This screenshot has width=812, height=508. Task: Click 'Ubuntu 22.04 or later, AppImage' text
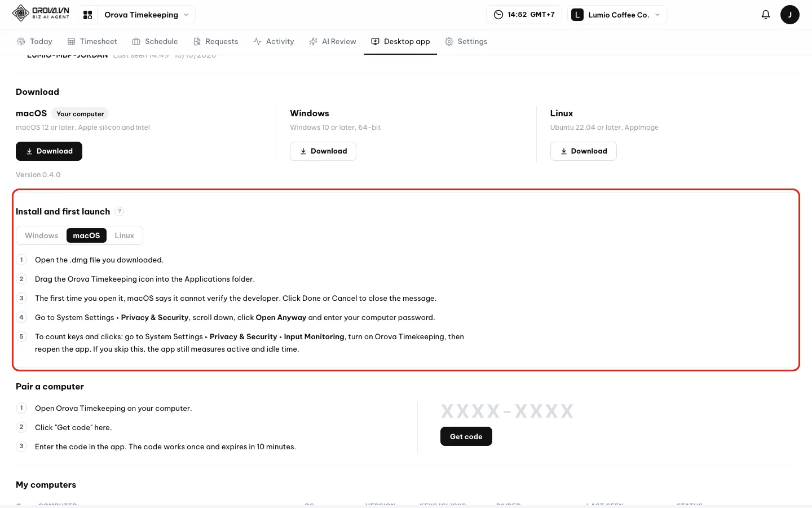click(604, 128)
